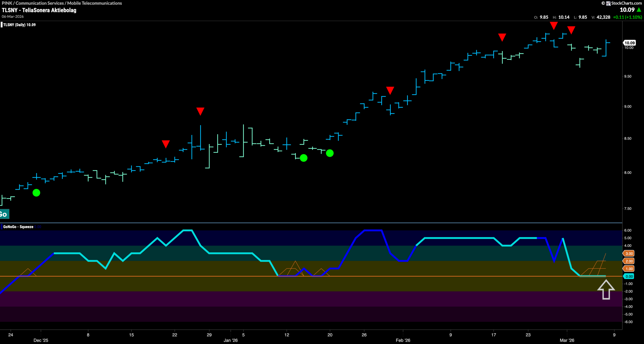
Task: Select the +0.11 (+1.10%) change readout
Action: pos(627,17)
